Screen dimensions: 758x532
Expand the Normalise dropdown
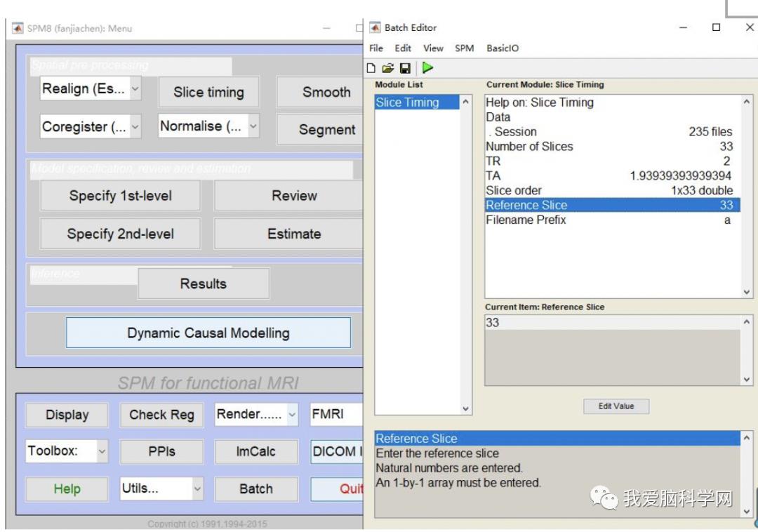click(253, 126)
